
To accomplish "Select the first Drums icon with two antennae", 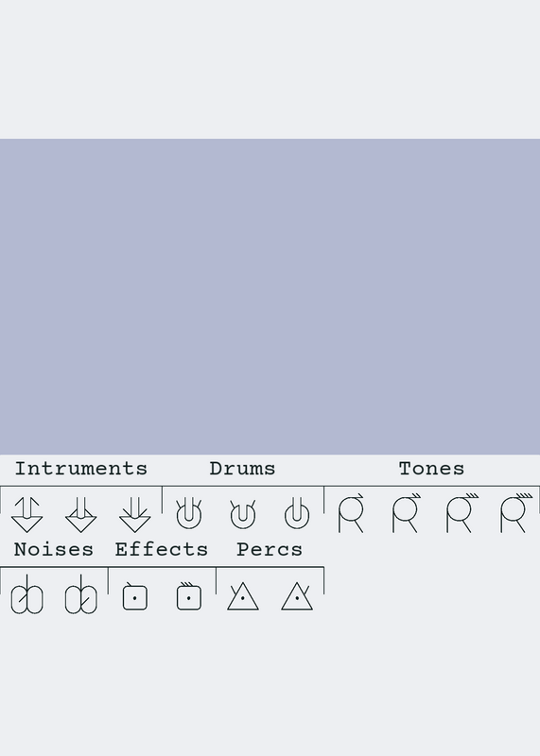I will click(x=189, y=514).
